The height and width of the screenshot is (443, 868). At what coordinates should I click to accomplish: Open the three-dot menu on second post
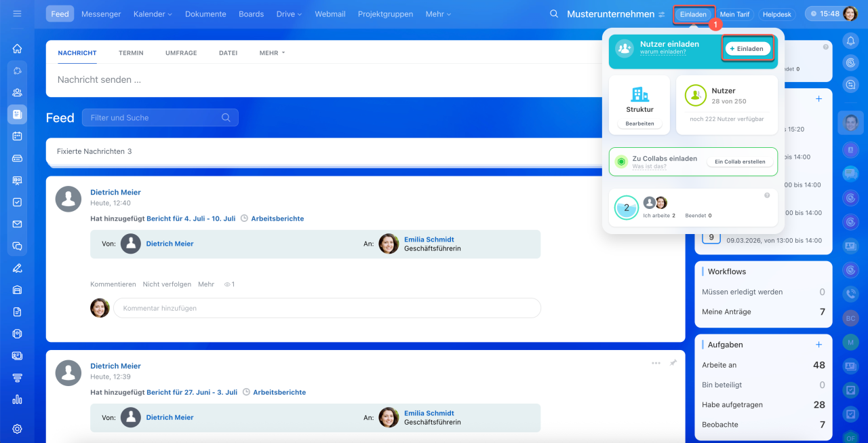coord(656,363)
